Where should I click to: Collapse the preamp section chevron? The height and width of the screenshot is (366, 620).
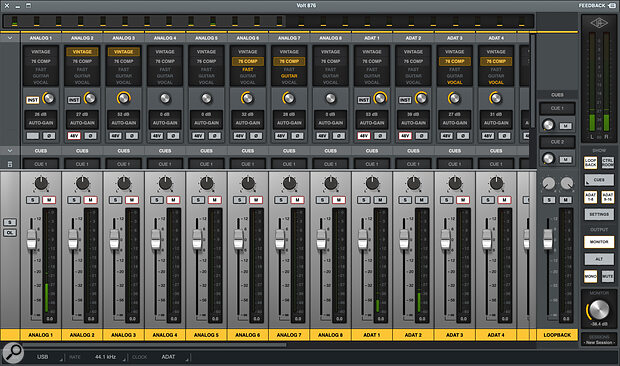click(x=10, y=38)
